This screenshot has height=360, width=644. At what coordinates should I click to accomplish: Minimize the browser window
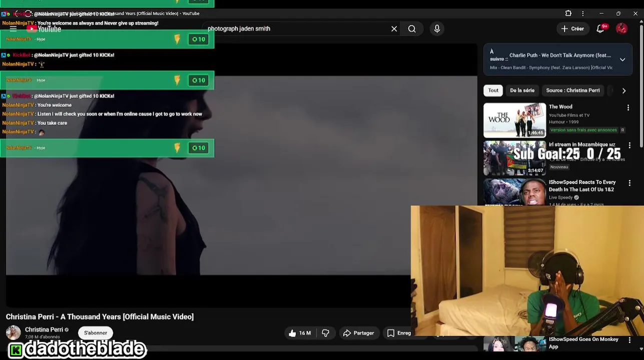coord(601,13)
